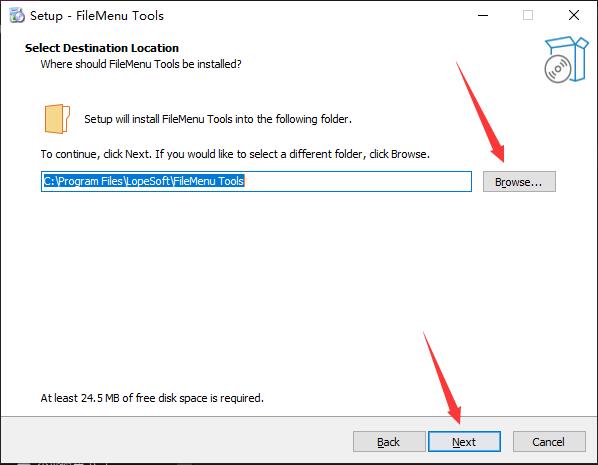Screen dimensions: 598x465
Task: Open the Browse folder dialog
Action: pos(519,182)
